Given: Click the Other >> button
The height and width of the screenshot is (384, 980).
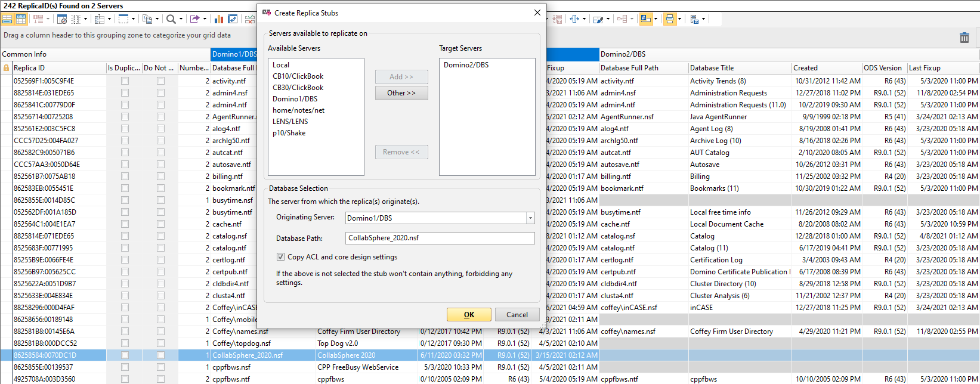Looking at the screenshot, I should (x=401, y=93).
